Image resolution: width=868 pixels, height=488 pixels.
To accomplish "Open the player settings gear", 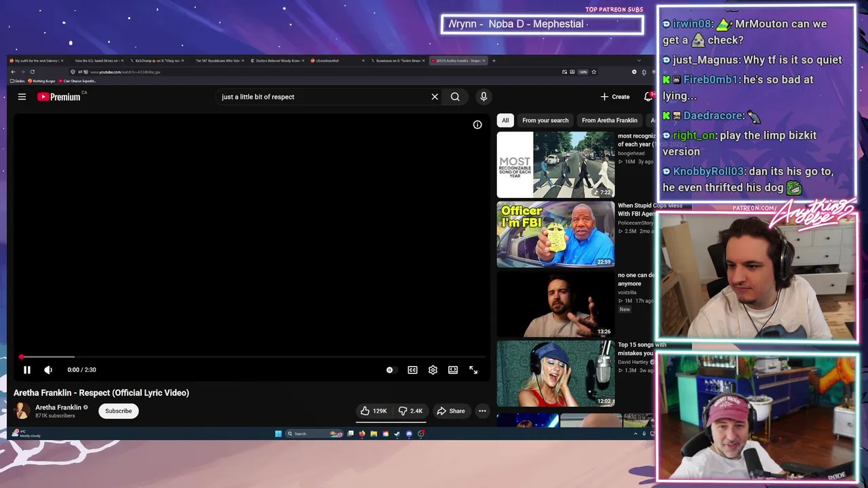I will pyautogui.click(x=433, y=370).
